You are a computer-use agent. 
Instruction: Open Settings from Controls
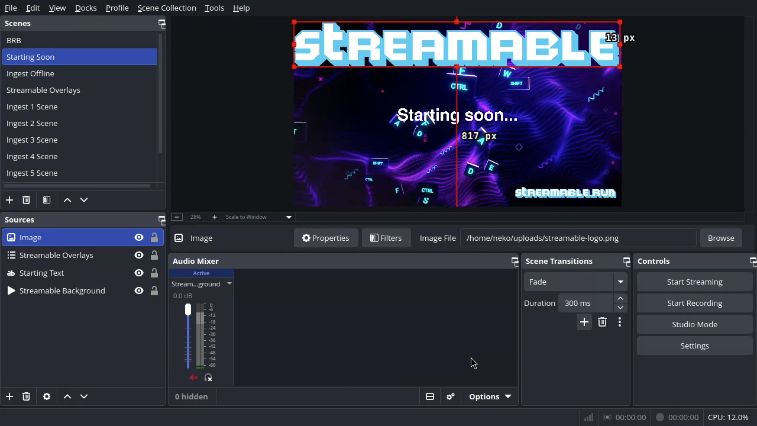[x=694, y=346]
